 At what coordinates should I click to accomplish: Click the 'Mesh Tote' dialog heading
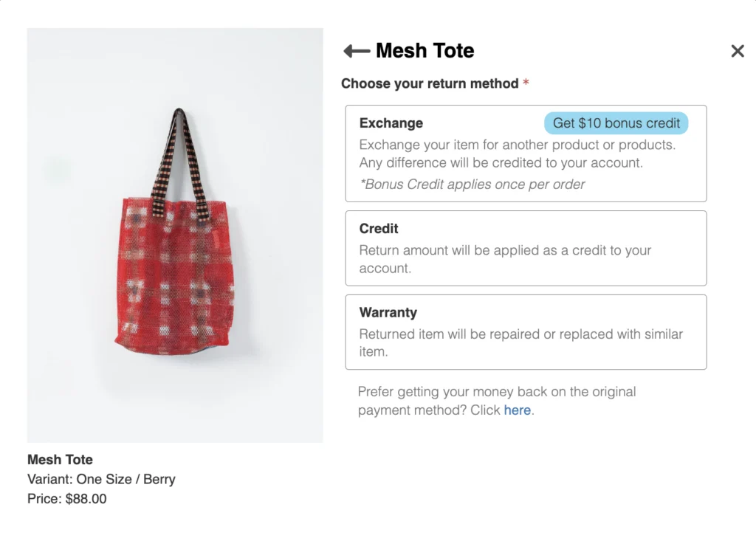tap(425, 51)
